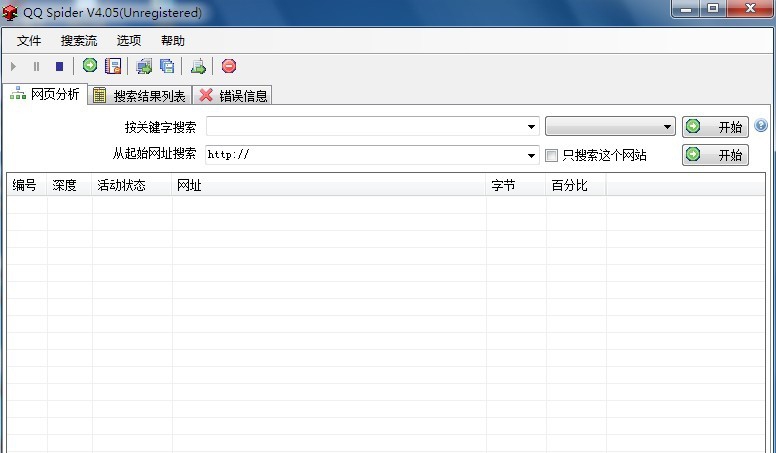Image resolution: width=776 pixels, height=453 pixels.
Task: Click the 按关键字搜索 label text
Action: point(160,127)
